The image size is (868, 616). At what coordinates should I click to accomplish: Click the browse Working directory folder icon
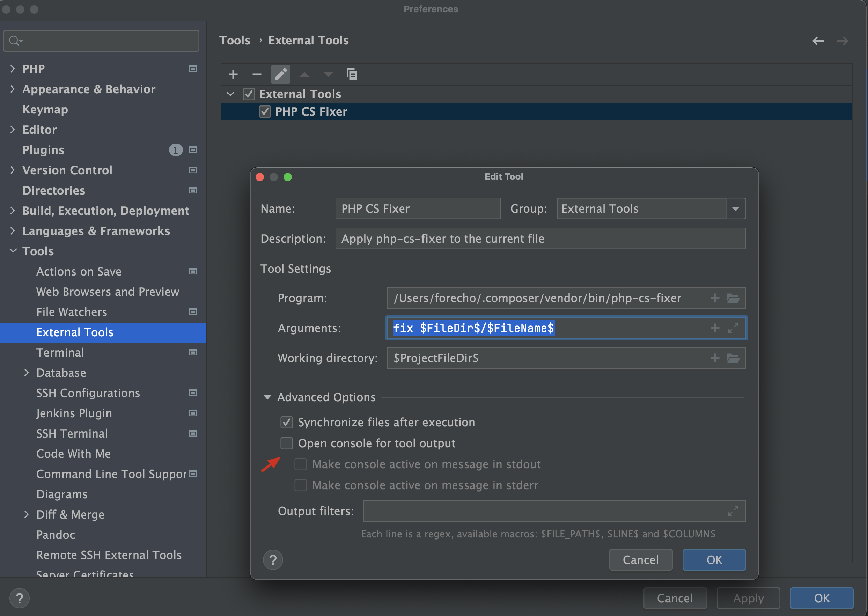coord(735,358)
